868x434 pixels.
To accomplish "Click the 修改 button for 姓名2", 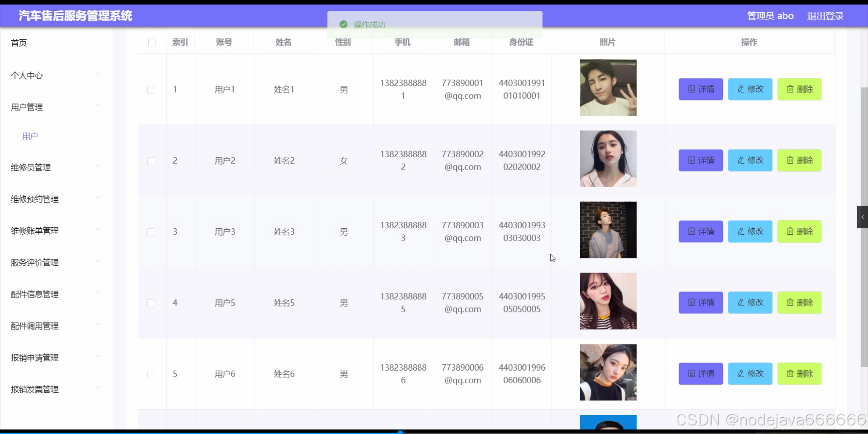I will coord(750,160).
